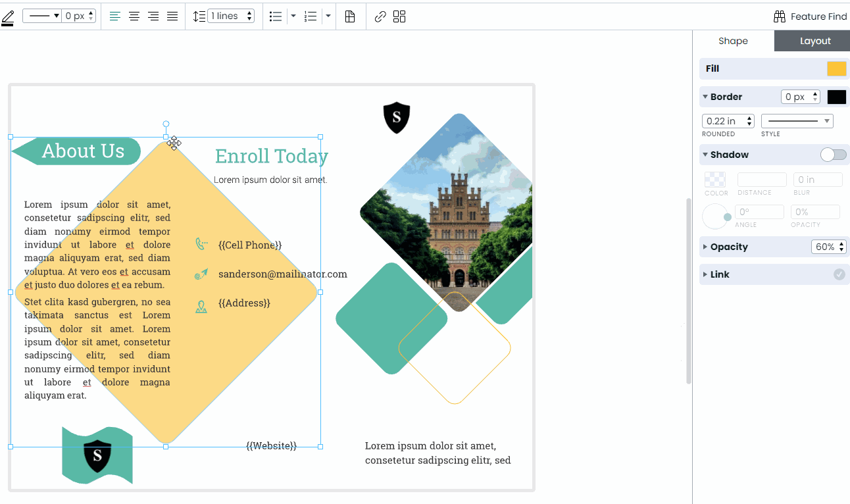Click the bulleted list icon

click(276, 16)
